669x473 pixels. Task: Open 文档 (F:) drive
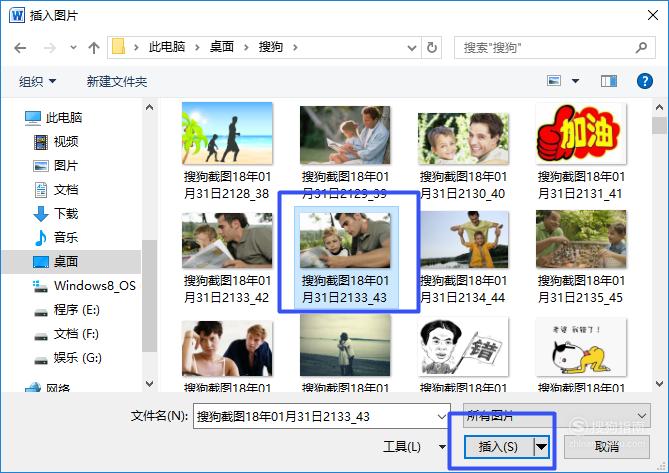tap(66, 334)
